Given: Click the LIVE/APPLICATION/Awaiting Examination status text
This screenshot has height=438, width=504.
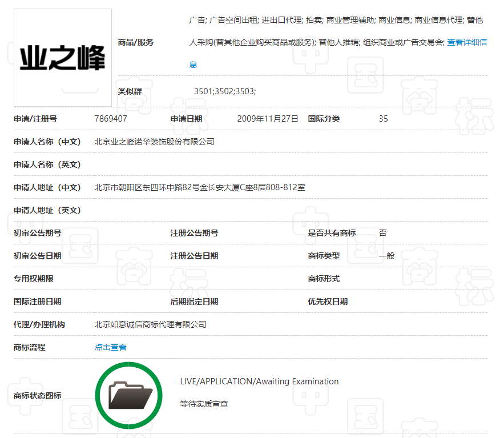Looking at the screenshot, I should pos(259,381).
